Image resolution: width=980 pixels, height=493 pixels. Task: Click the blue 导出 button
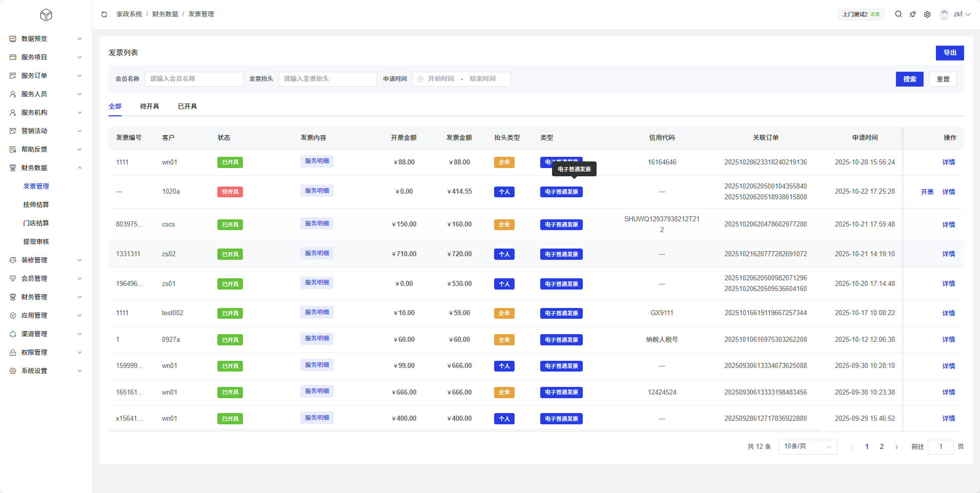pos(949,53)
